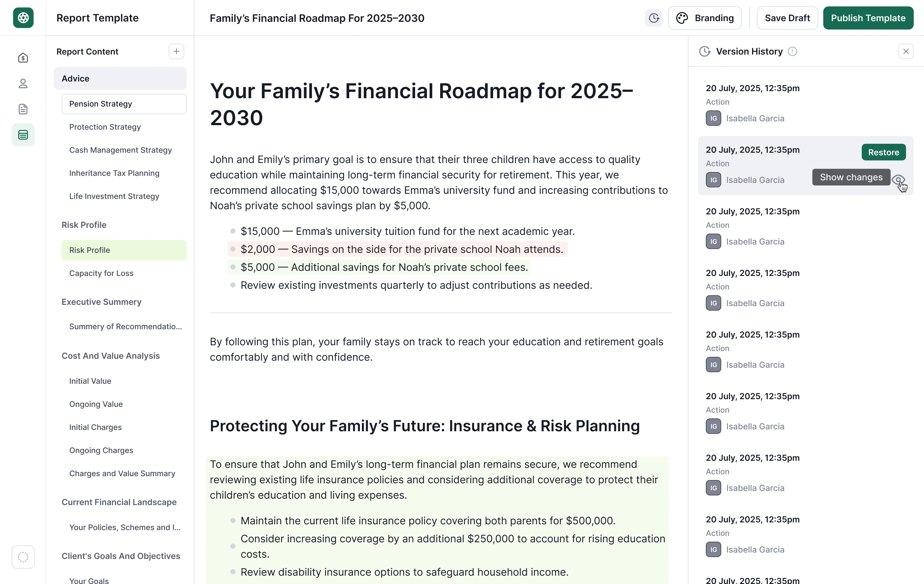
Task: Expand the Executive Summery section heading
Action: point(101,302)
